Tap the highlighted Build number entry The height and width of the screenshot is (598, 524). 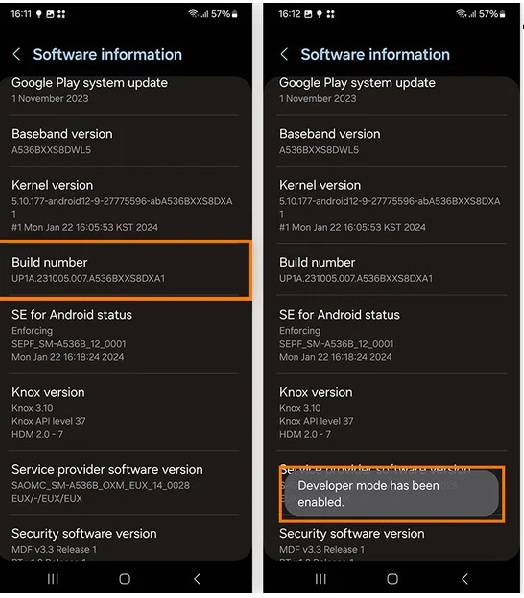point(125,270)
